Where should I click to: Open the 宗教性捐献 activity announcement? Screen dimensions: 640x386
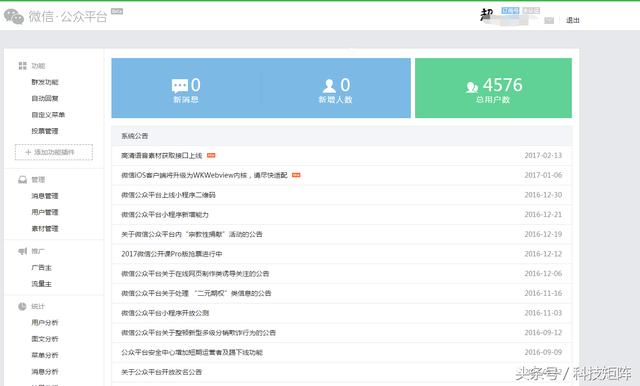pos(192,234)
